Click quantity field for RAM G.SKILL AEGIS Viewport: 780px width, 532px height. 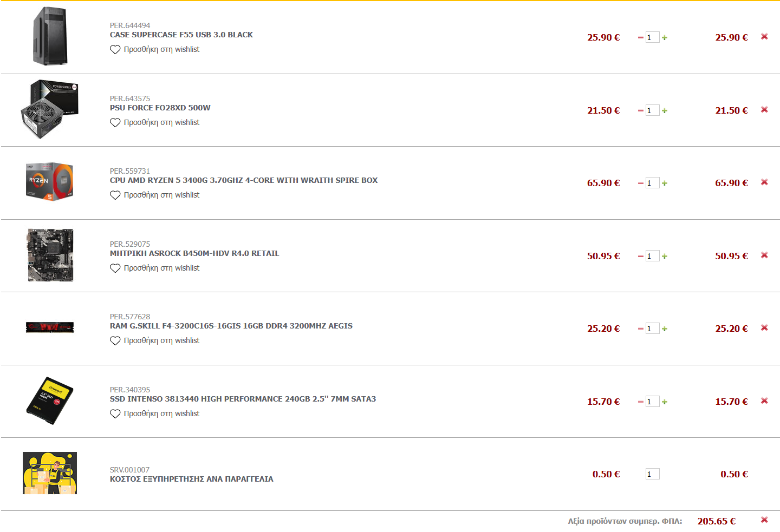click(652, 329)
